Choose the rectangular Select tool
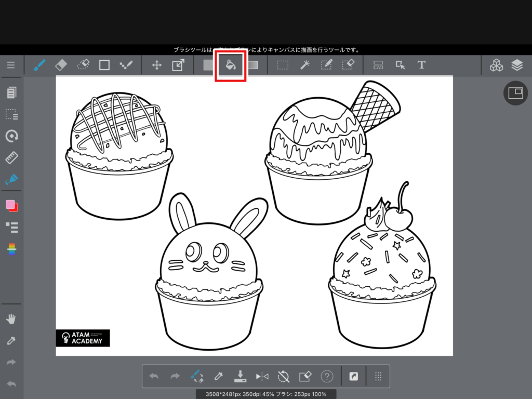This screenshot has width=532, height=399. tap(283, 65)
